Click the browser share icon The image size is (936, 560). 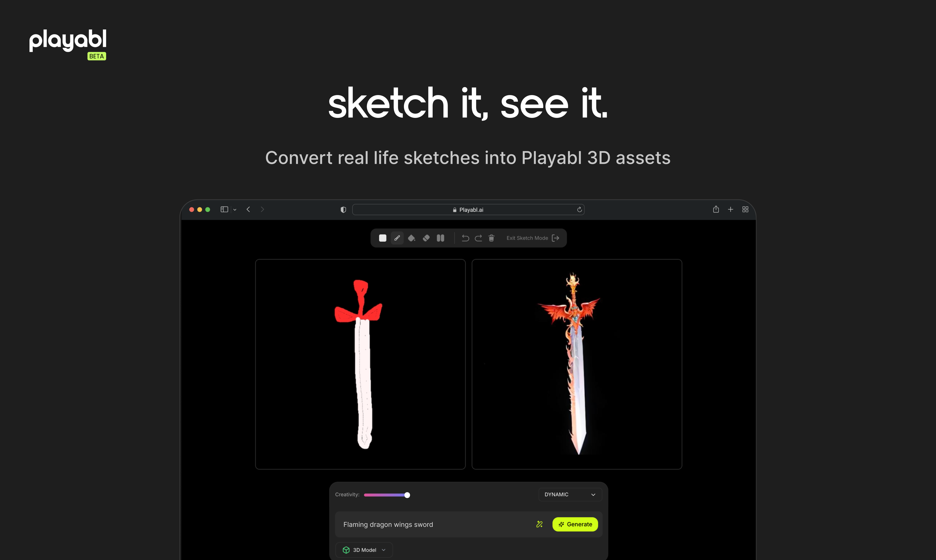click(x=716, y=210)
